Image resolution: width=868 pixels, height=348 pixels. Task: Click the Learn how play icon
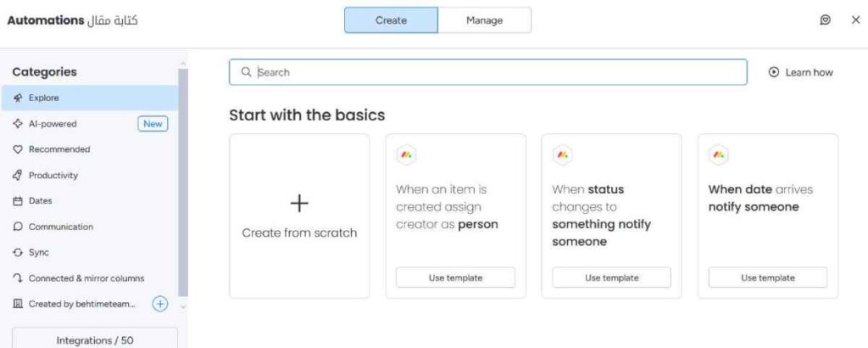coord(773,72)
